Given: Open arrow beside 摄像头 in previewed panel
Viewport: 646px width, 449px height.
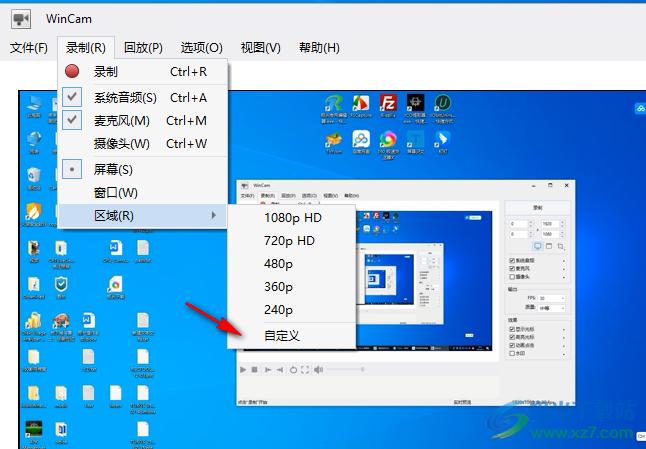Looking at the screenshot, I should 564,277.
